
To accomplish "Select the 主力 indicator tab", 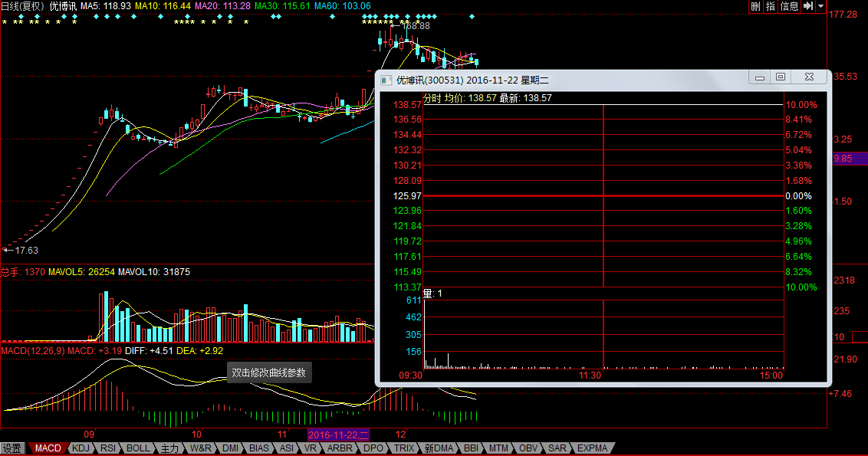I will click(169, 448).
